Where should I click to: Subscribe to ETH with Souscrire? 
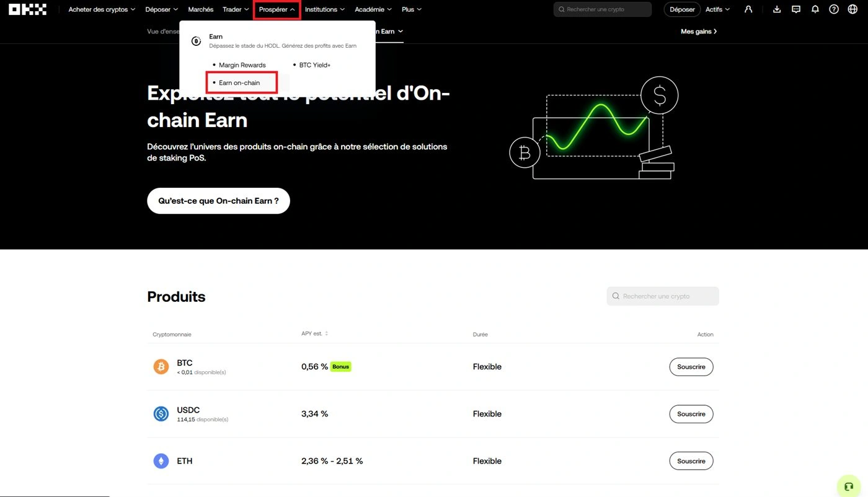pyautogui.click(x=691, y=461)
